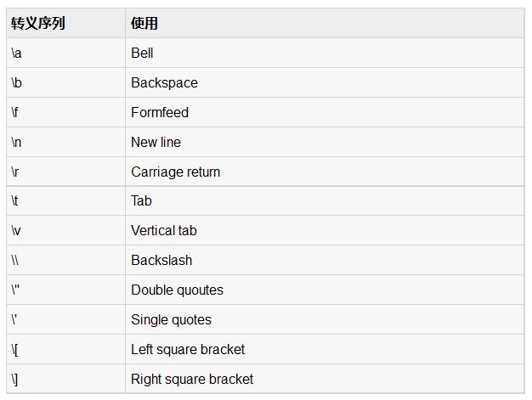
Task: Click the \a escape sequence cell
Action: pos(16,53)
